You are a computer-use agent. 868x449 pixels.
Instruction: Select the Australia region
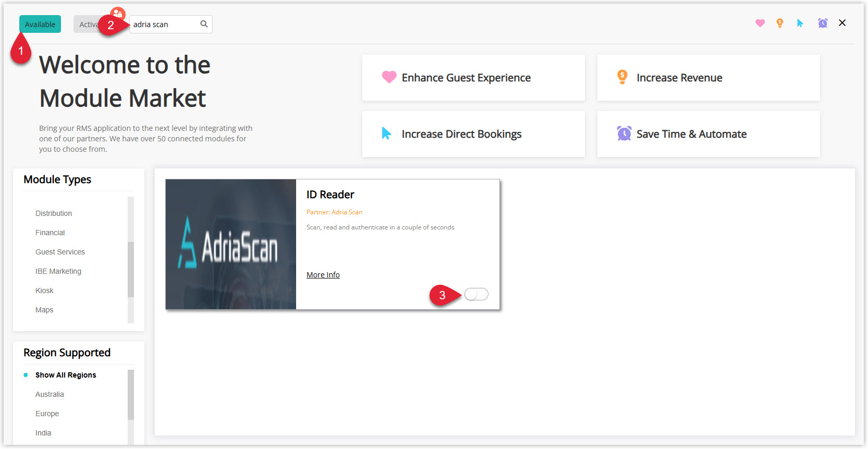coord(50,394)
